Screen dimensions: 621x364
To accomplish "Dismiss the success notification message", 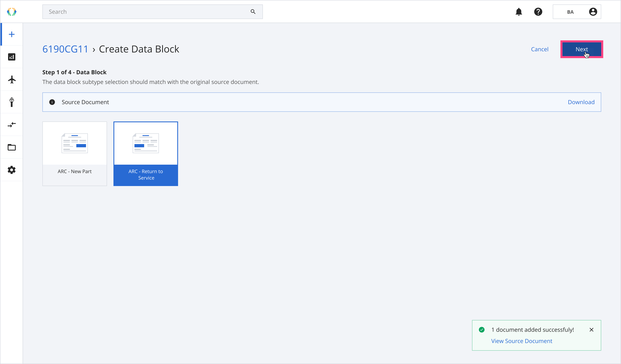I will tap(592, 330).
